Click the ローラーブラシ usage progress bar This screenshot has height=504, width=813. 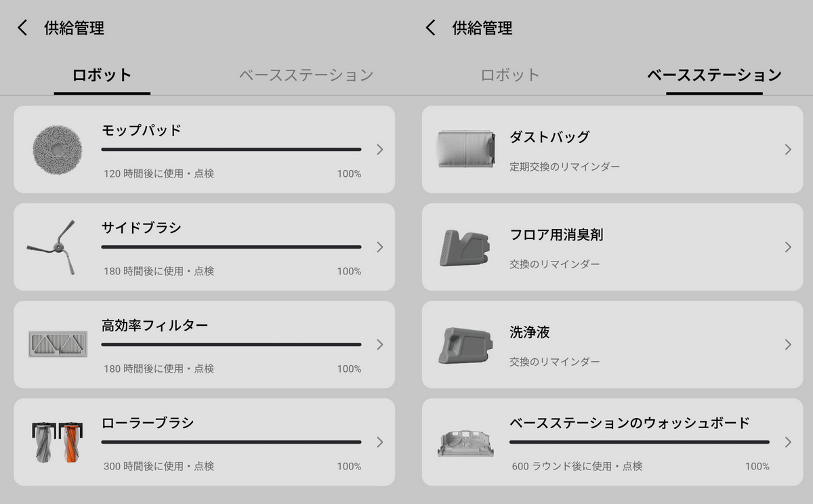231,442
